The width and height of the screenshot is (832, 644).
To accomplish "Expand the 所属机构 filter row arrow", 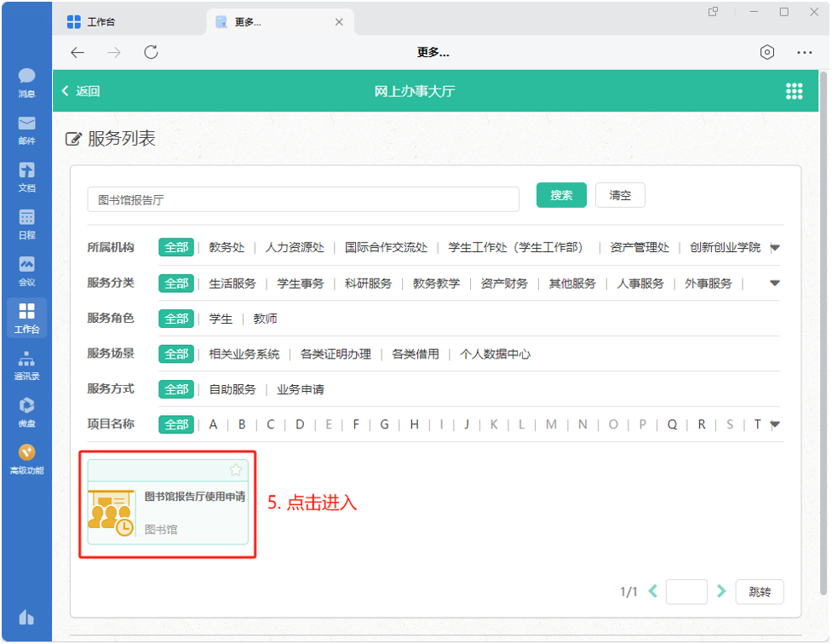I will coord(775,248).
